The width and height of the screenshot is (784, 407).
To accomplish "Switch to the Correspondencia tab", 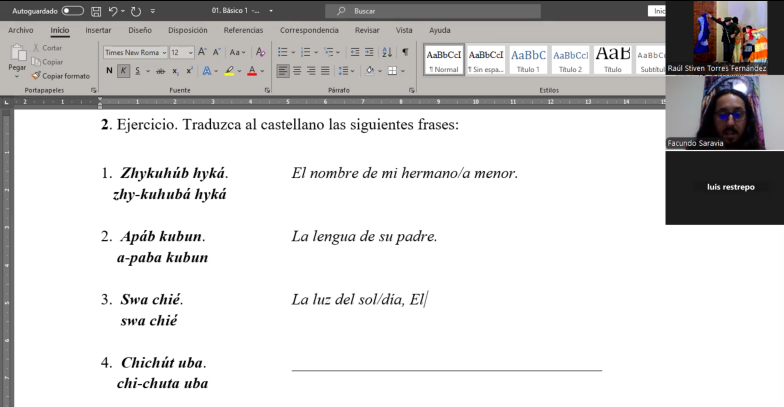I will pos(309,30).
